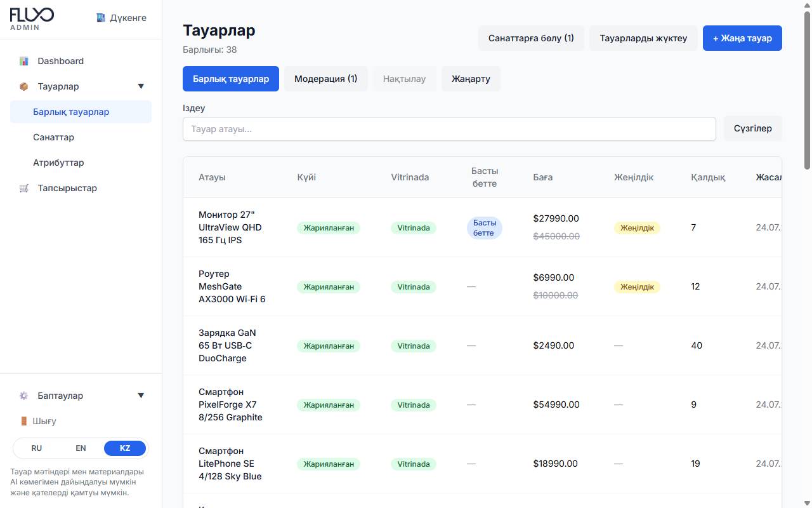
Task: Click the Vitrinada column header
Action: pos(410,177)
